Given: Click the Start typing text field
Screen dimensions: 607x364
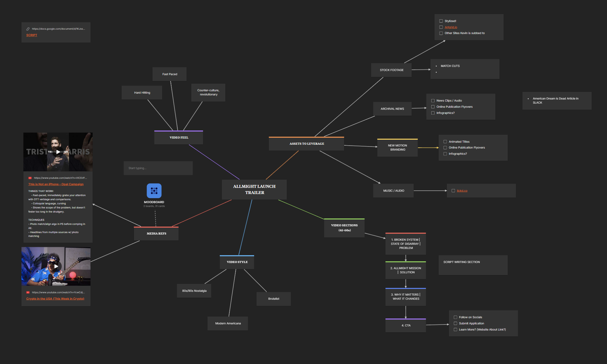Looking at the screenshot, I should click(x=158, y=168).
